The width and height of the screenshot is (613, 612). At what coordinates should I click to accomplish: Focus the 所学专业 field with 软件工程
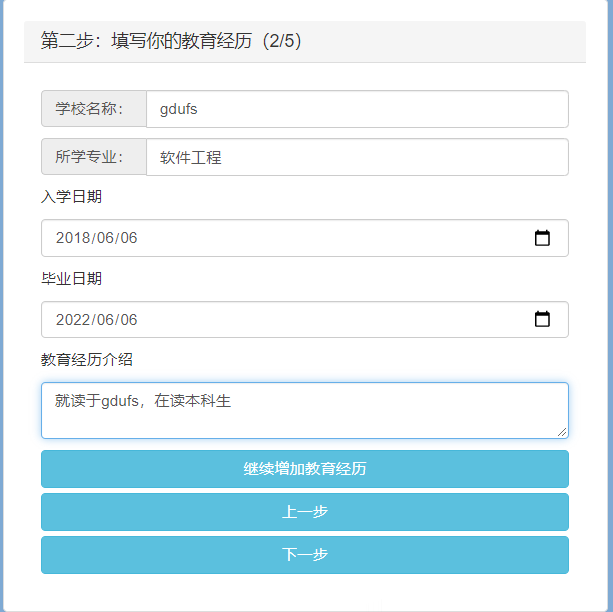357,157
